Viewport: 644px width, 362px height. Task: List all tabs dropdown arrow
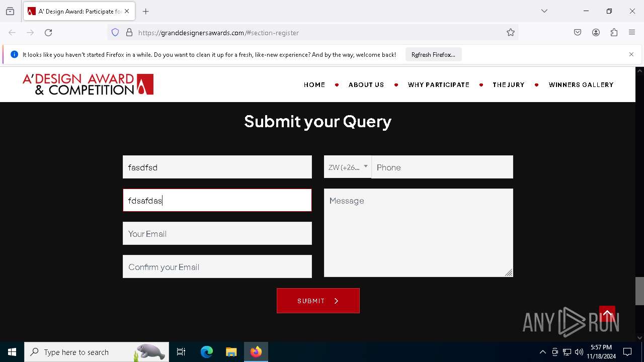coord(544,11)
